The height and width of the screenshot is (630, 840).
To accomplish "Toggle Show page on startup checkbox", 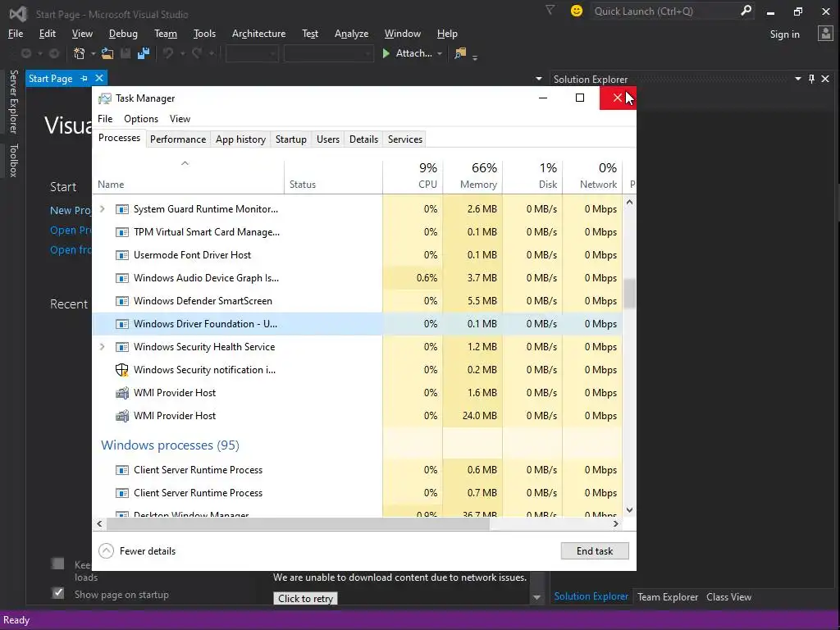I will [58, 593].
